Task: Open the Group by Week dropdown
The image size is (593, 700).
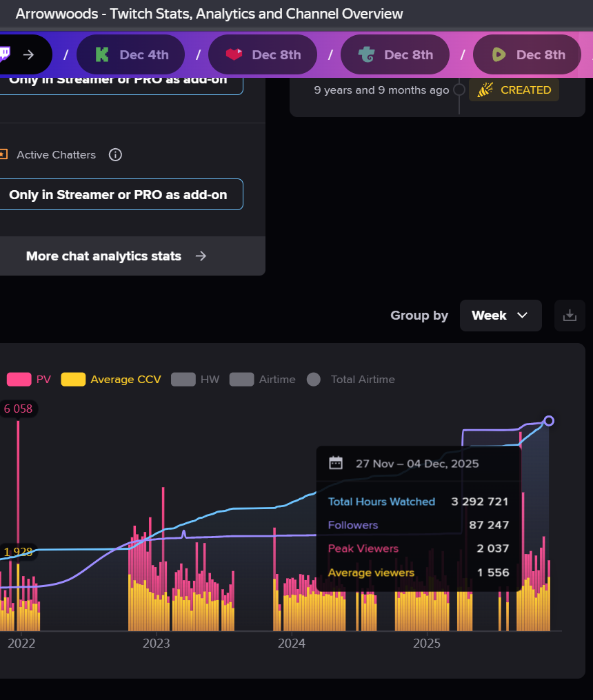Action: (x=501, y=316)
